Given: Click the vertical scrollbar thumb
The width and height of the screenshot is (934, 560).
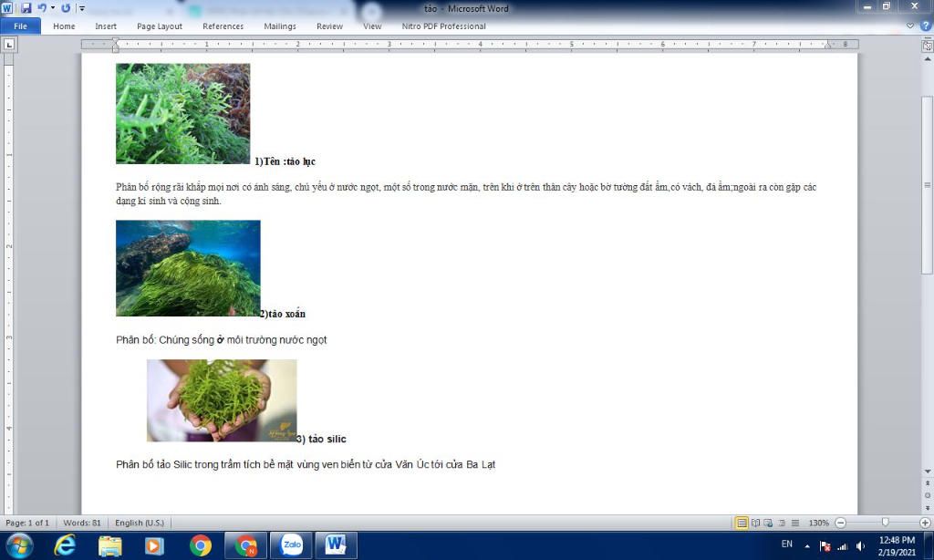Looking at the screenshot, I should (927, 184).
